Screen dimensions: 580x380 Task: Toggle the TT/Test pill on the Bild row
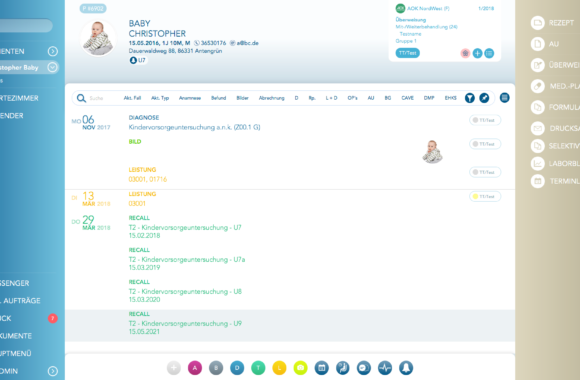point(485,144)
